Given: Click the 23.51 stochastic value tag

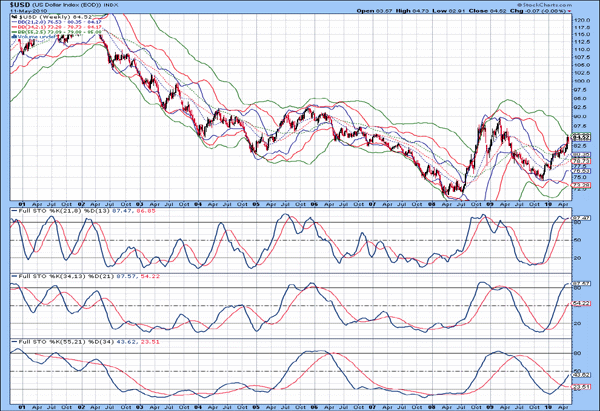Looking at the screenshot, I should click(579, 385).
